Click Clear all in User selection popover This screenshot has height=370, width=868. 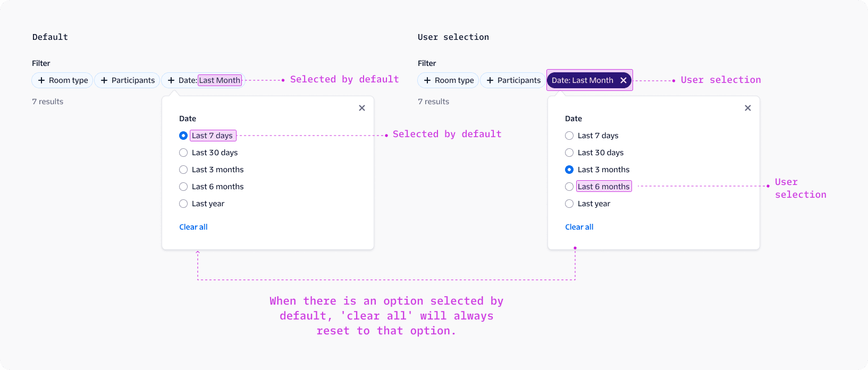click(x=579, y=226)
